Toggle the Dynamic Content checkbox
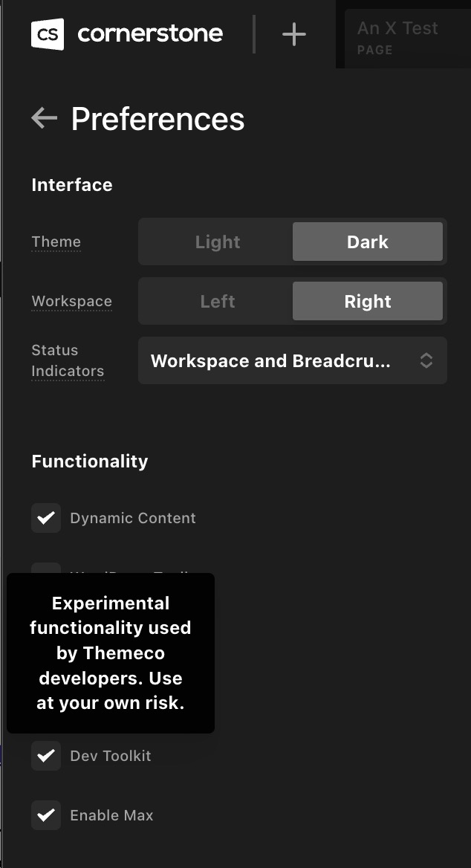The width and height of the screenshot is (471, 868). (46, 518)
